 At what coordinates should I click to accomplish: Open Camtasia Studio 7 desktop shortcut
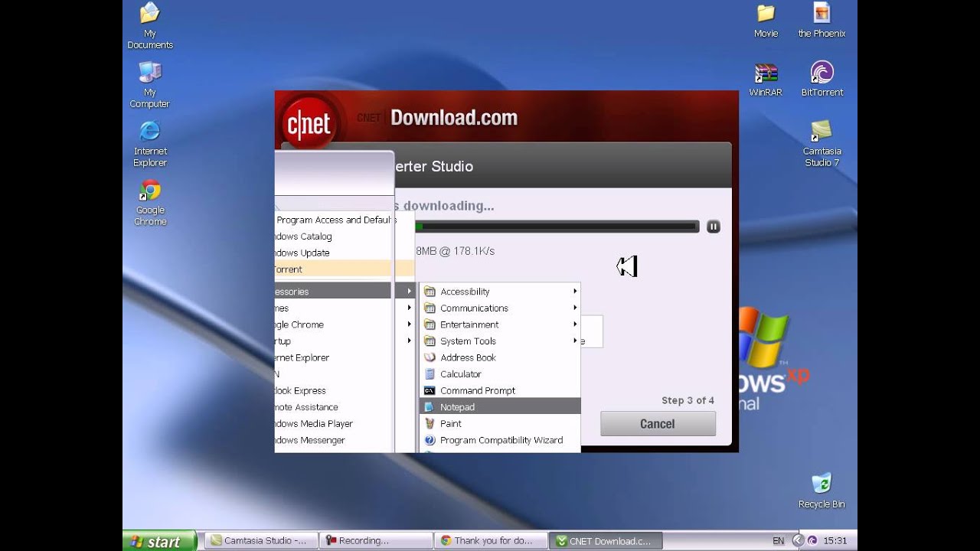pyautogui.click(x=822, y=143)
